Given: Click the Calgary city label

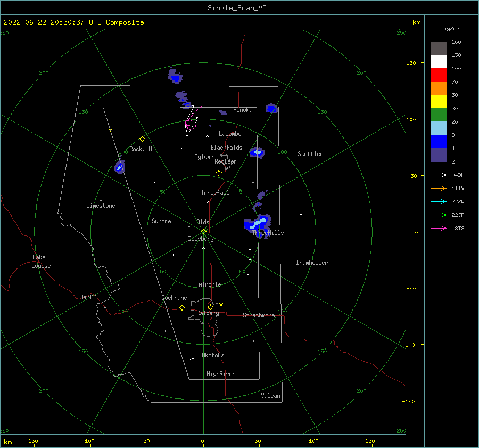Looking at the screenshot, I should [x=208, y=313].
